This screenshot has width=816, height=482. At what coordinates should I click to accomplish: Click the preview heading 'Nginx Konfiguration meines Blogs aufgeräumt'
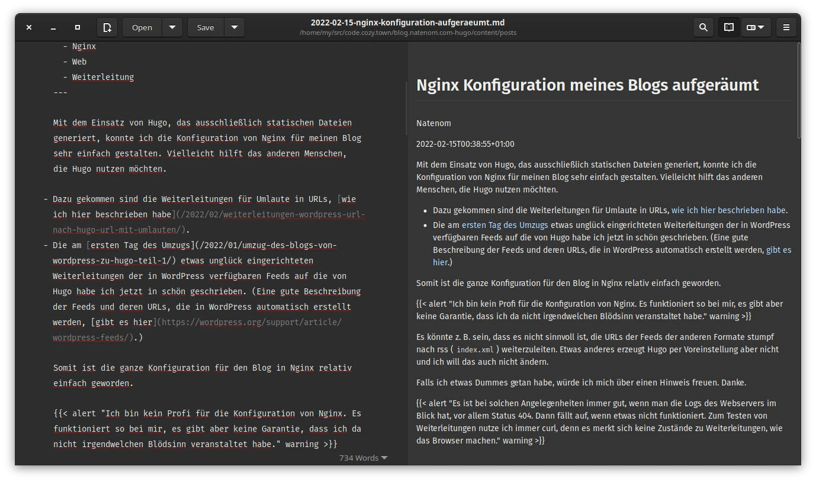(588, 85)
